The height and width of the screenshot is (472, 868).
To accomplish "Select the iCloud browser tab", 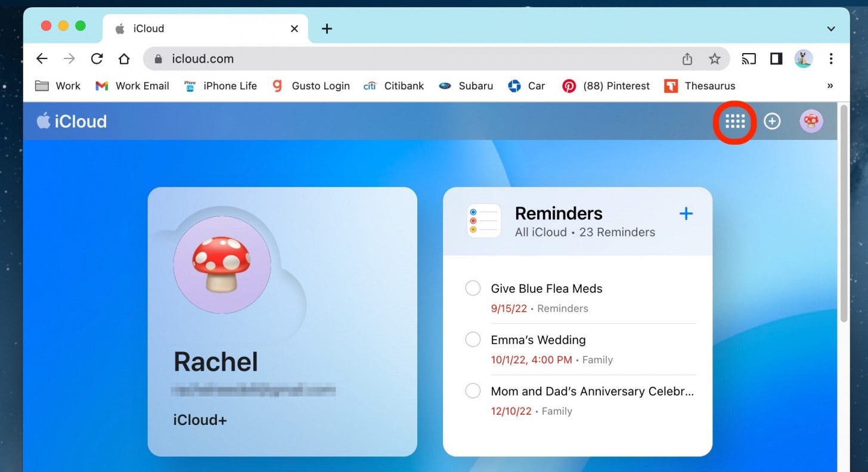I will (197, 29).
